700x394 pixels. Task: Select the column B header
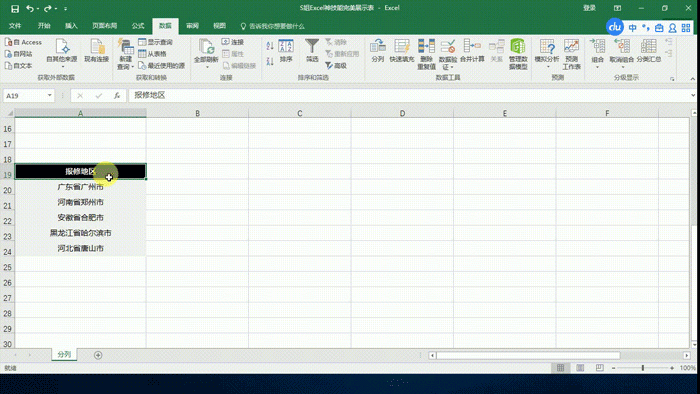click(x=197, y=113)
